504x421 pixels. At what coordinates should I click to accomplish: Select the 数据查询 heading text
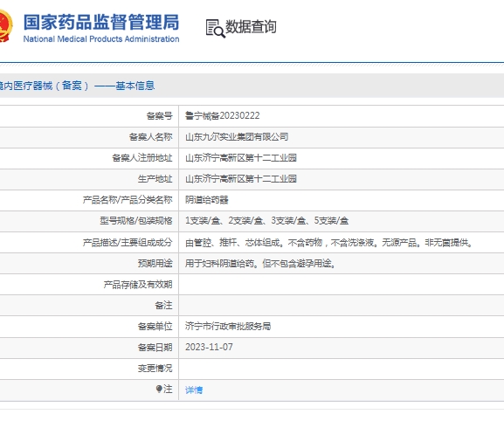251,27
